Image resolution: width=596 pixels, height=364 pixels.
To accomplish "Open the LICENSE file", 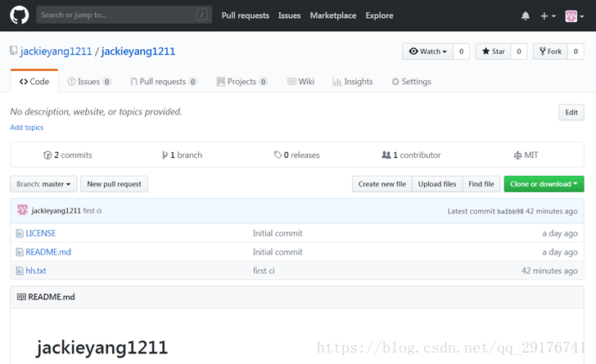I will [41, 233].
